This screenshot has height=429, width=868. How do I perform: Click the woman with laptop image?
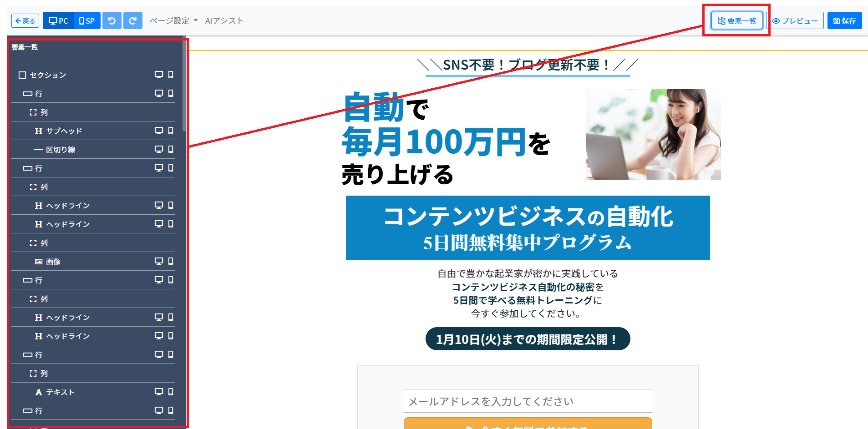click(x=653, y=134)
